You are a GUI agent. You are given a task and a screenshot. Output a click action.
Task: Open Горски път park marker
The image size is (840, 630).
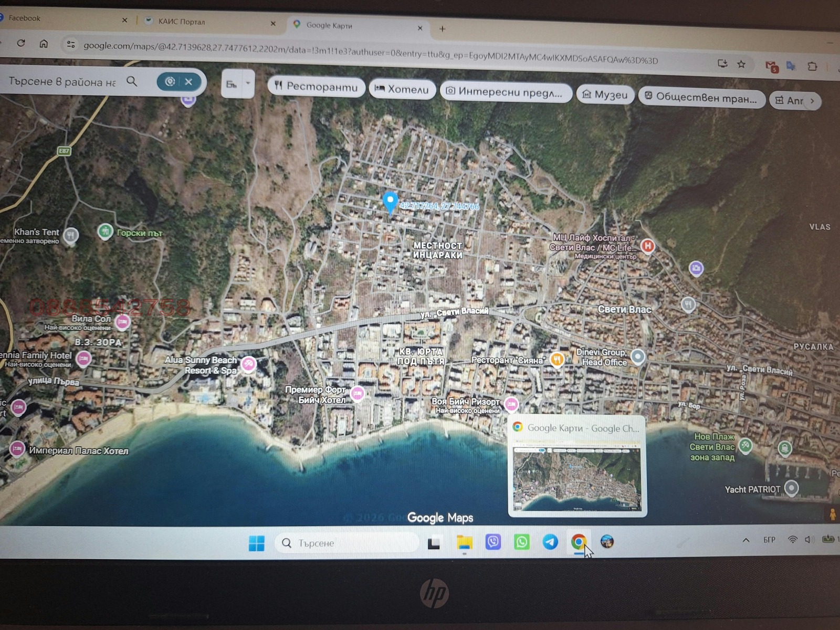pos(105,231)
